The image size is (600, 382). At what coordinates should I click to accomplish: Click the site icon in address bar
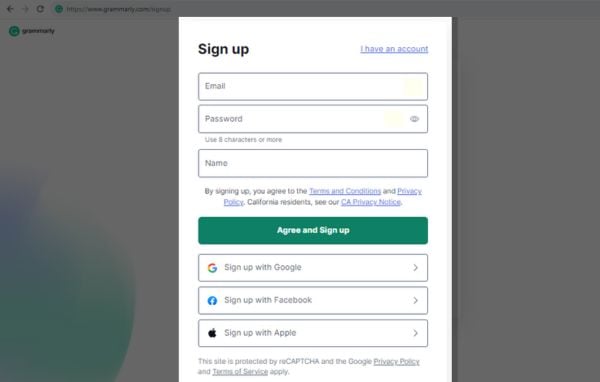pos(59,9)
